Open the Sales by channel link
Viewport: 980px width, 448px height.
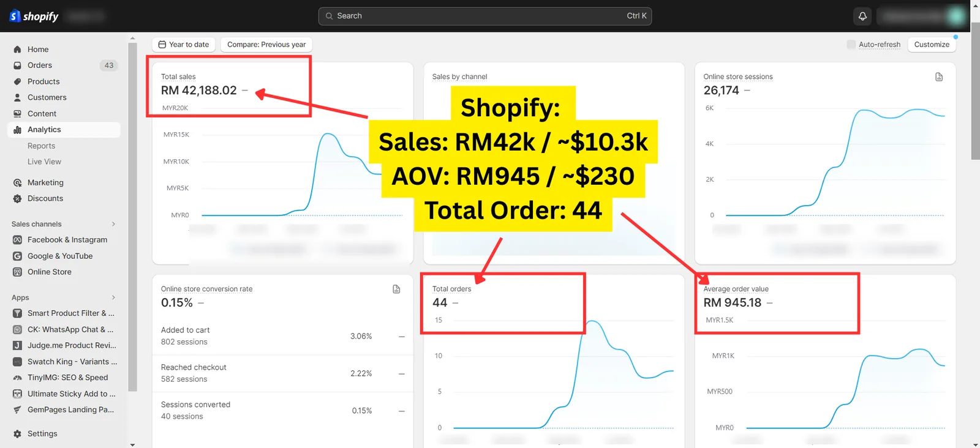[459, 77]
